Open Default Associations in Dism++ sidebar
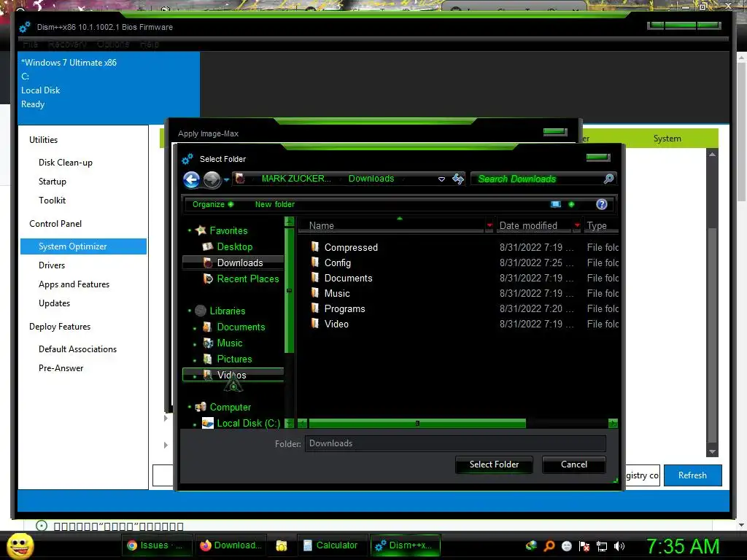The image size is (747, 560). pos(77,349)
